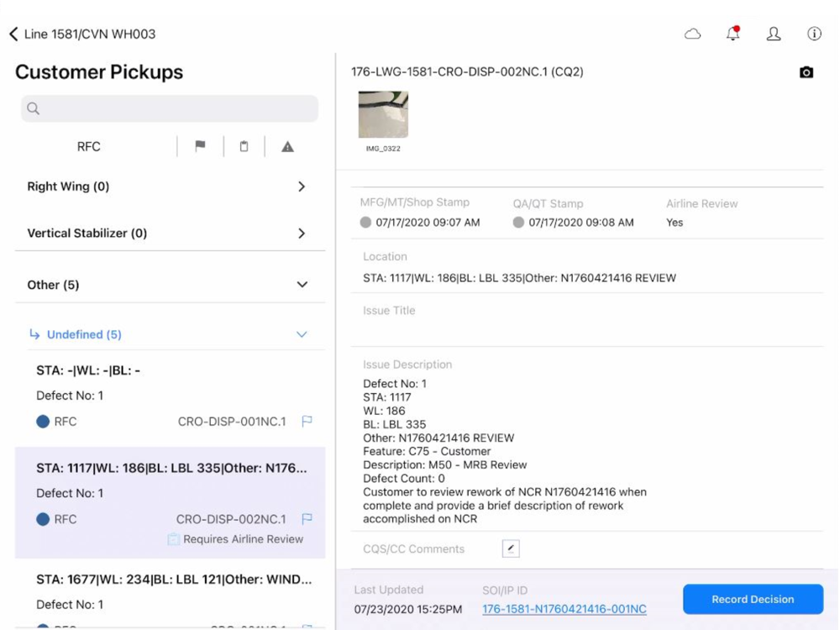Open the IMG_0322 photo thumbnail
This screenshot has width=840, height=630.
coord(383,114)
